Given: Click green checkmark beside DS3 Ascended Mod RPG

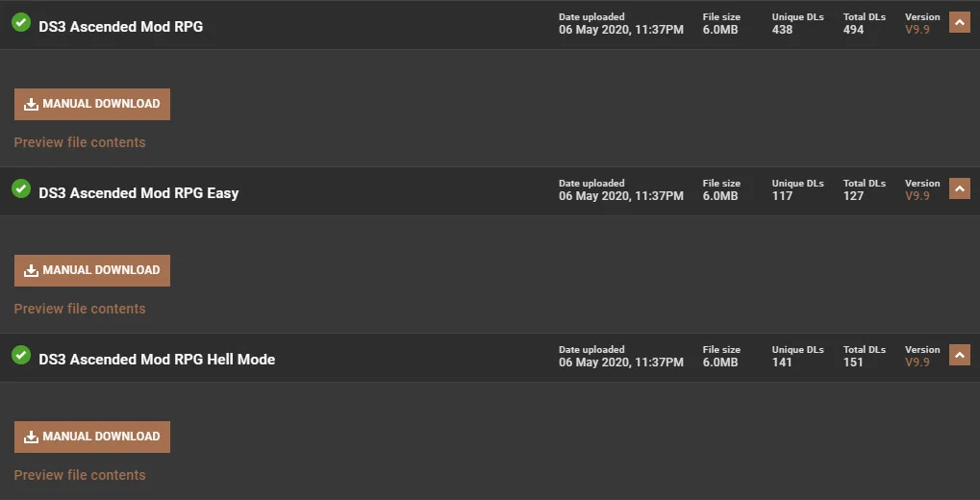Looking at the screenshot, I should click(x=21, y=22).
